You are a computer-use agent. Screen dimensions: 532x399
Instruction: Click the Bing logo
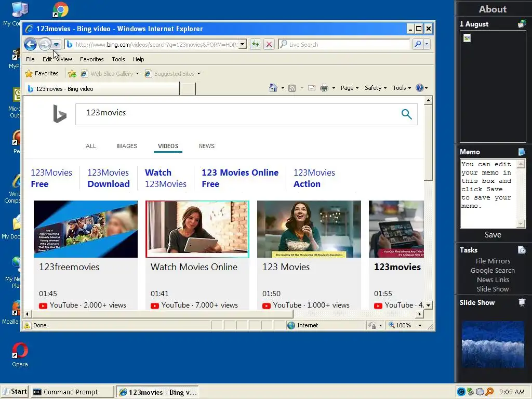point(60,114)
